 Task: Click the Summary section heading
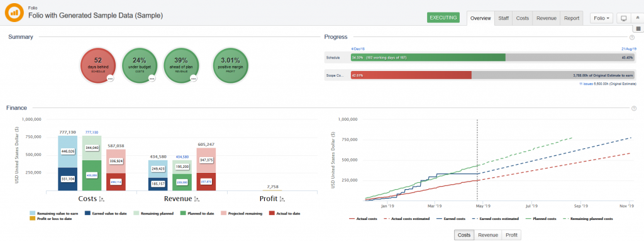21,37
